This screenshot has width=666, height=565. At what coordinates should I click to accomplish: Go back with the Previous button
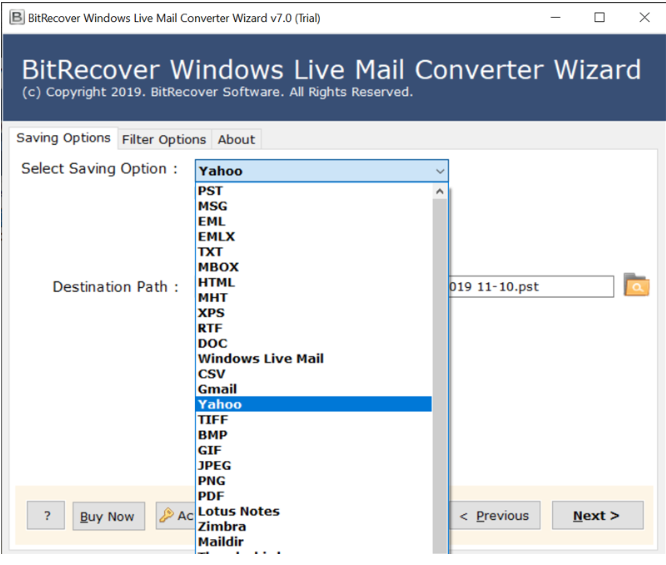(x=494, y=516)
